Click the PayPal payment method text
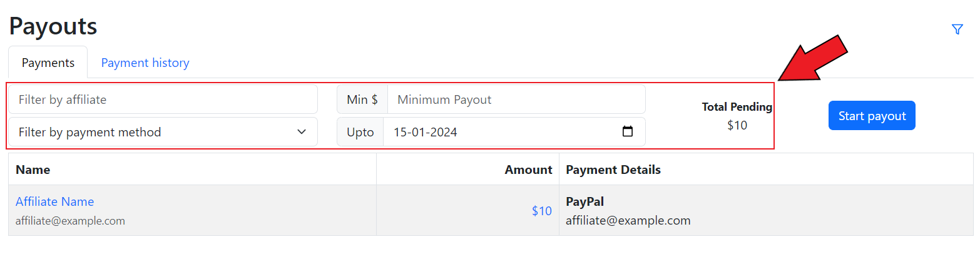Image resolution: width=980 pixels, height=259 pixels. pos(584,201)
